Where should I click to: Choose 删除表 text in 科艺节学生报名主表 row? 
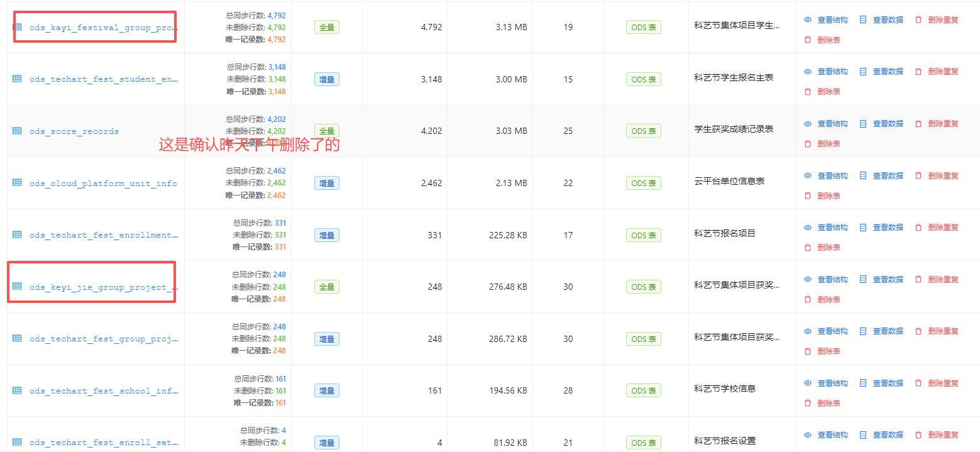point(829,92)
